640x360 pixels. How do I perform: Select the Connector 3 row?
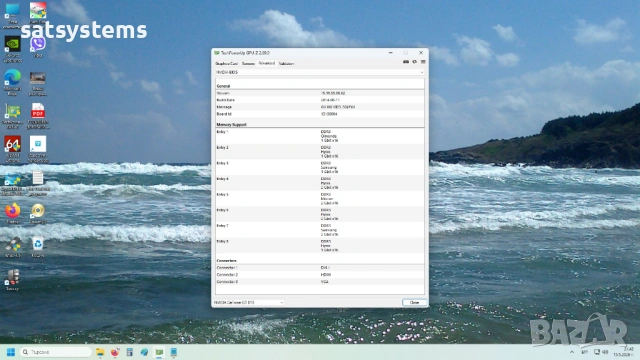[320, 282]
